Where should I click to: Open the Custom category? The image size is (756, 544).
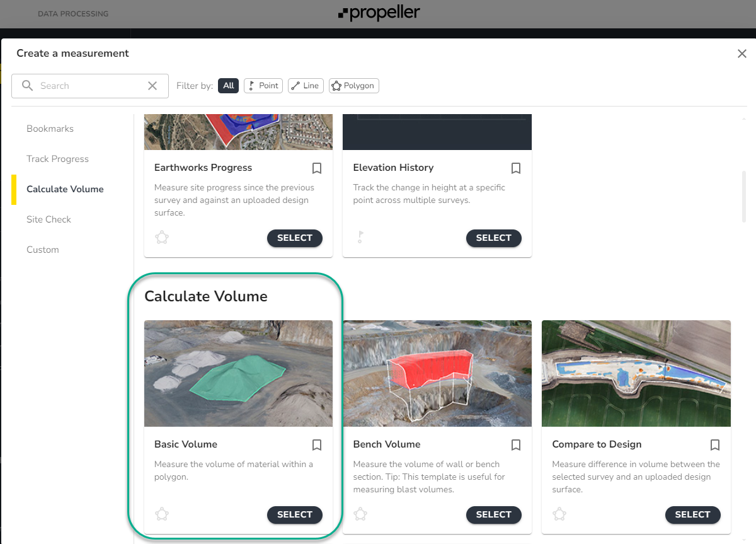(42, 250)
